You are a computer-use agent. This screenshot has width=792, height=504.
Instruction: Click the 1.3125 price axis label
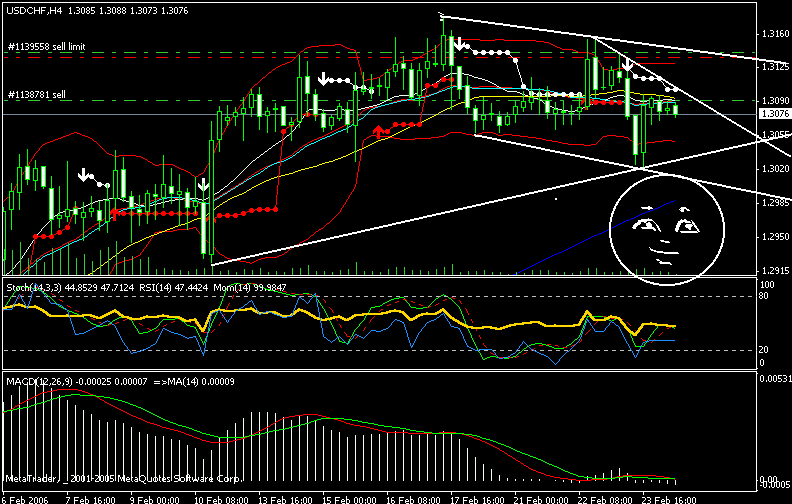[x=775, y=67]
